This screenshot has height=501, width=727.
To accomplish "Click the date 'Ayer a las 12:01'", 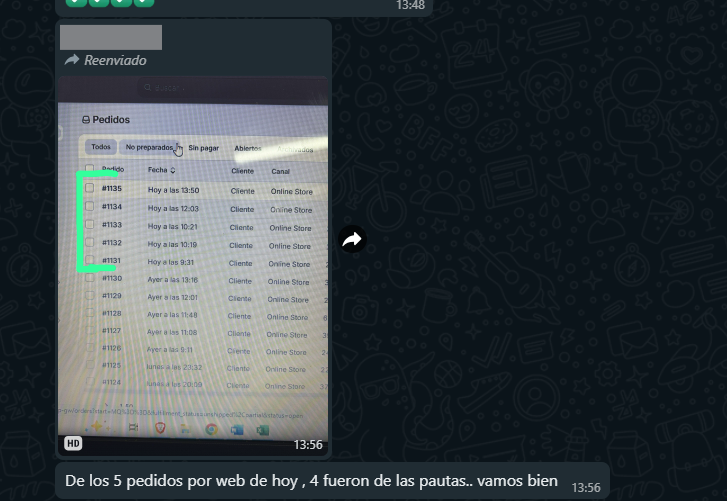I will [172, 298].
